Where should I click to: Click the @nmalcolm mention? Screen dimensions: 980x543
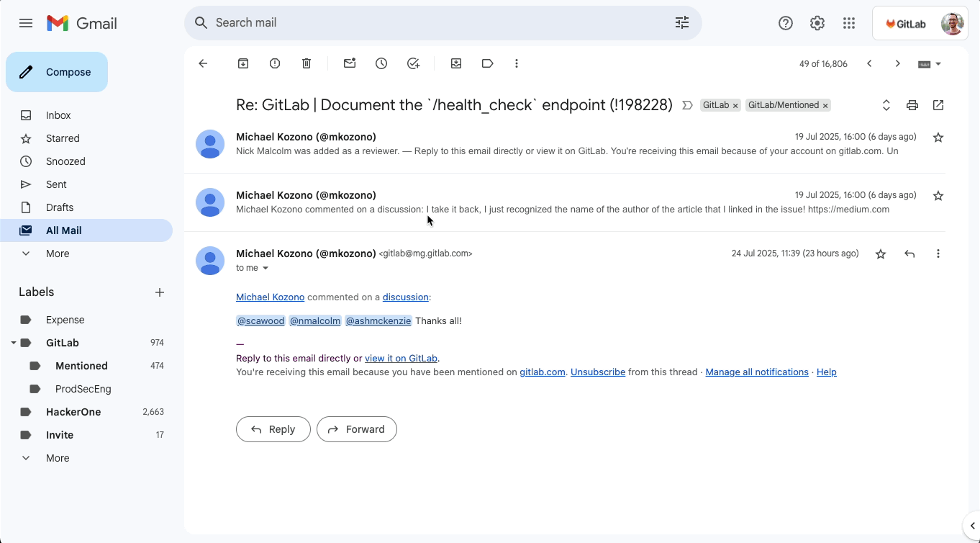315,321
